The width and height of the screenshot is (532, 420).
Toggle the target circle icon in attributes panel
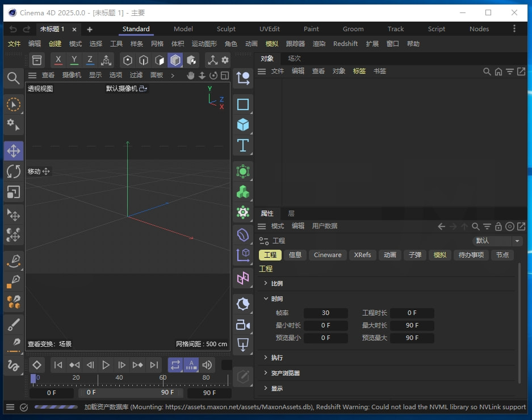(x=510, y=226)
